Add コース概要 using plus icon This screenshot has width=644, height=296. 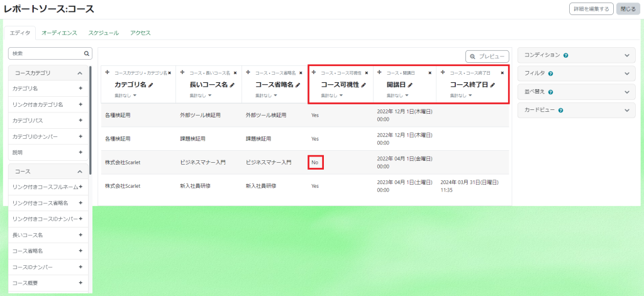point(80,283)
